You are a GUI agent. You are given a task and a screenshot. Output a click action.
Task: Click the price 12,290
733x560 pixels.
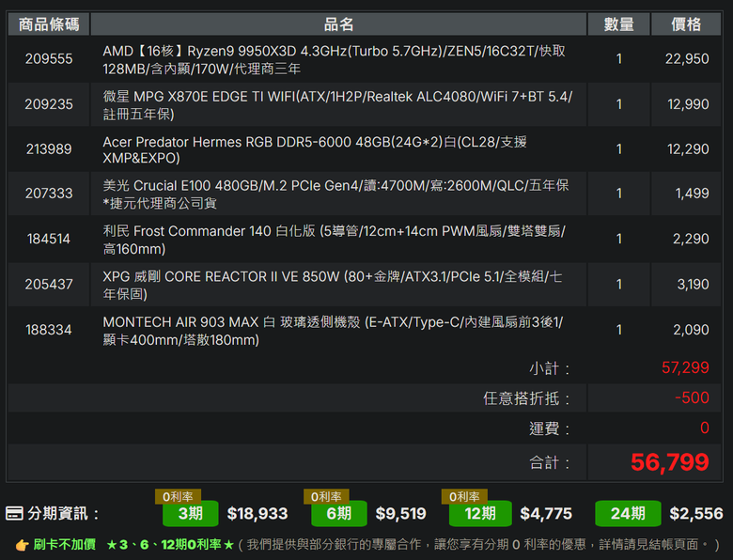point(688,149)
